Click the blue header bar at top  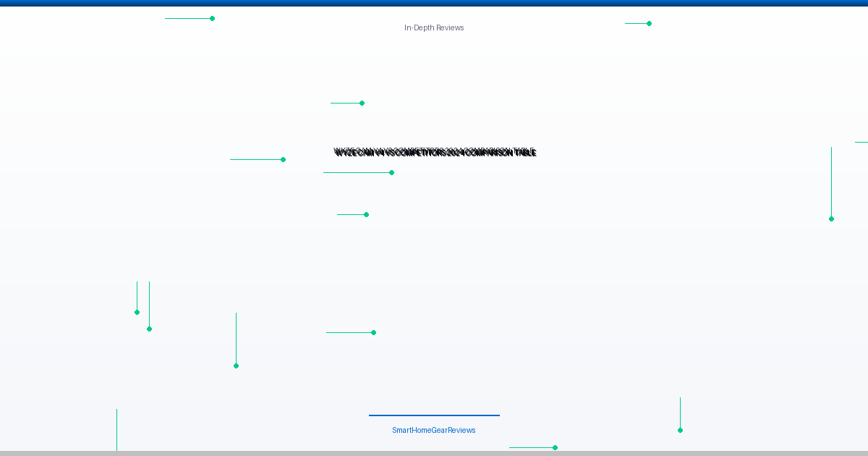434,3
